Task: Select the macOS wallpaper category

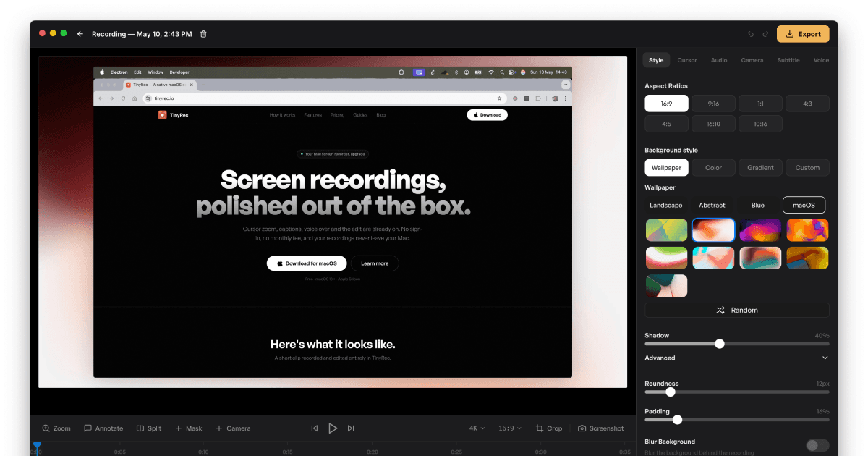Action: (804, 205)
